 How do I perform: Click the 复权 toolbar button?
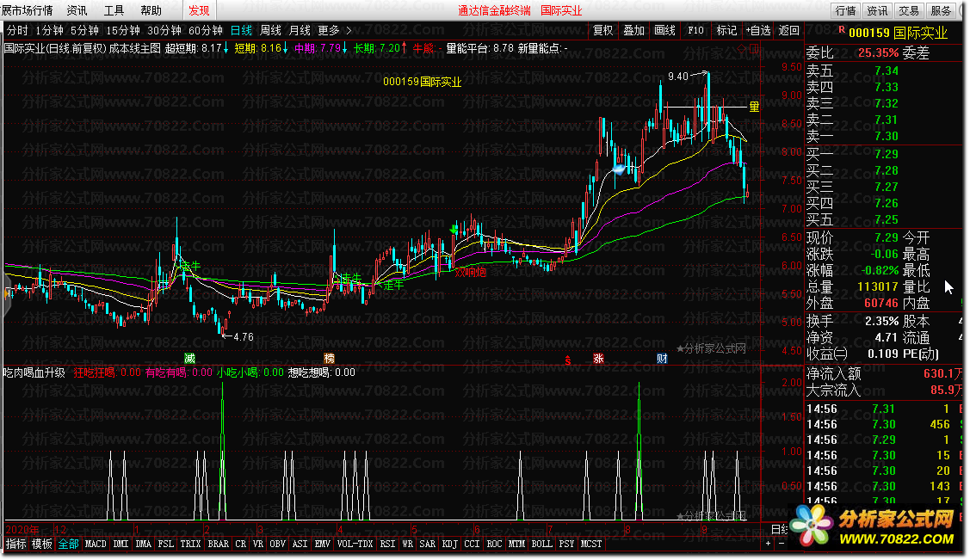(x=602, y=30)
